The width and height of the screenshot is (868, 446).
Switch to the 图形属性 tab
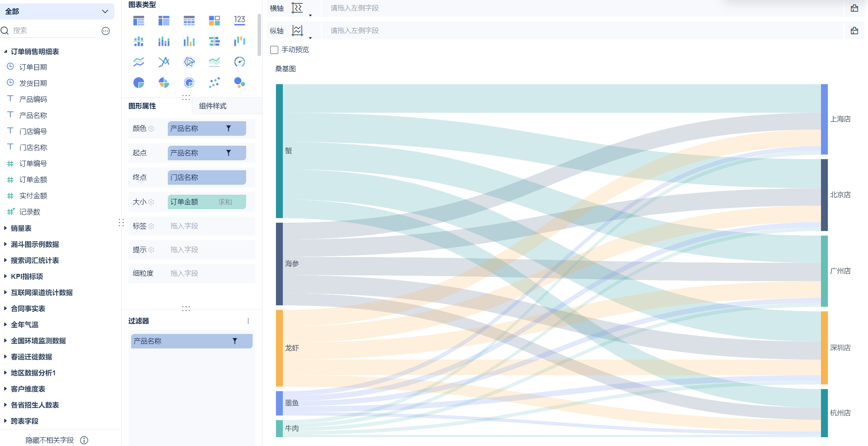[x=142, y=106]
